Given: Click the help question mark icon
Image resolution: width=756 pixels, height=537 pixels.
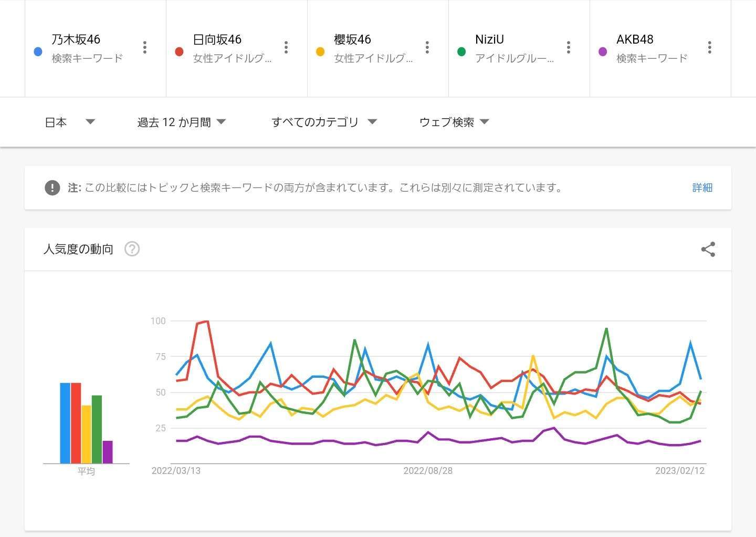Looking at the screenshot, I should (x=132, y=249).
